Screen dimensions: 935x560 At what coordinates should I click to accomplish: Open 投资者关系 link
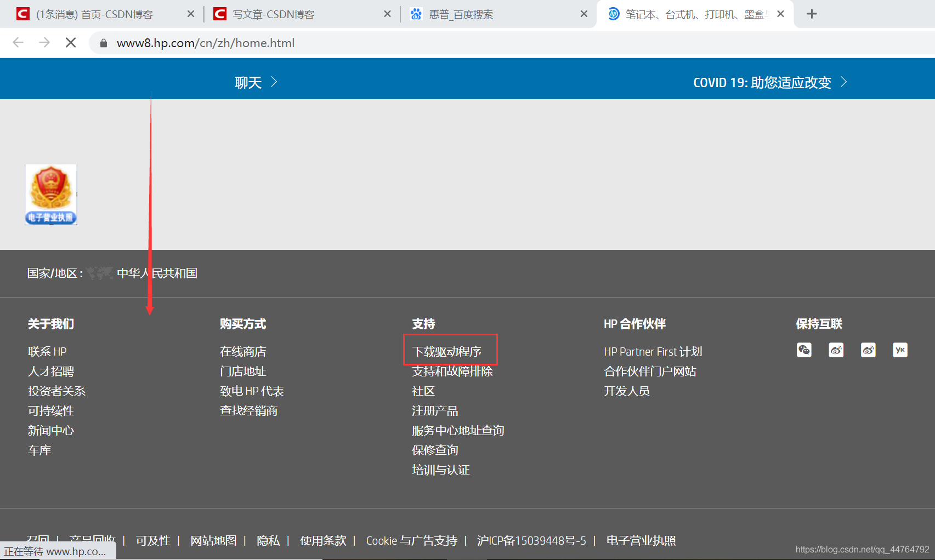56,391
